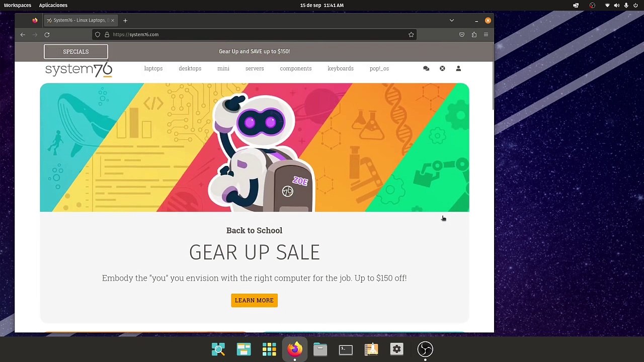Click the Zoe robot hero banner image

click(x=255, y=148)
